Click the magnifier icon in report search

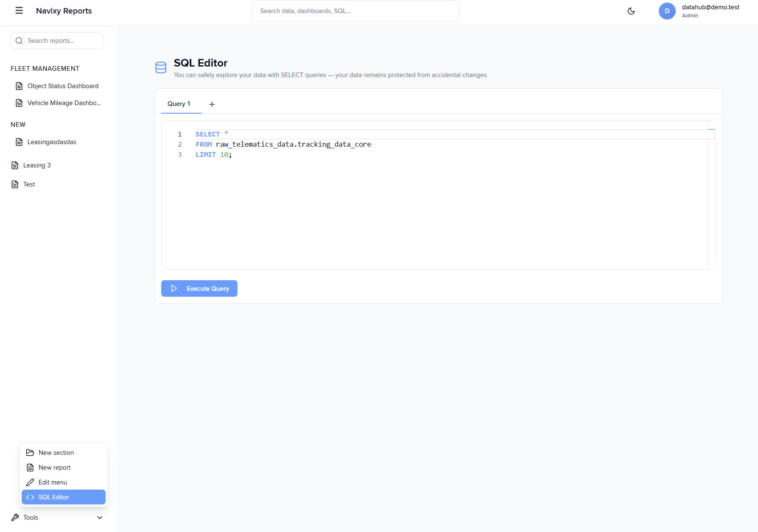(x=19, y=41)
